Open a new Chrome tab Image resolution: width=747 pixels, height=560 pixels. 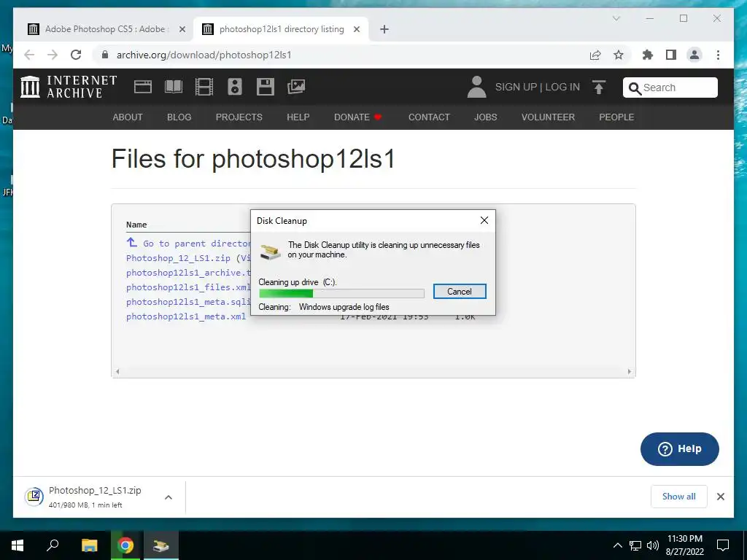(384, 29)
